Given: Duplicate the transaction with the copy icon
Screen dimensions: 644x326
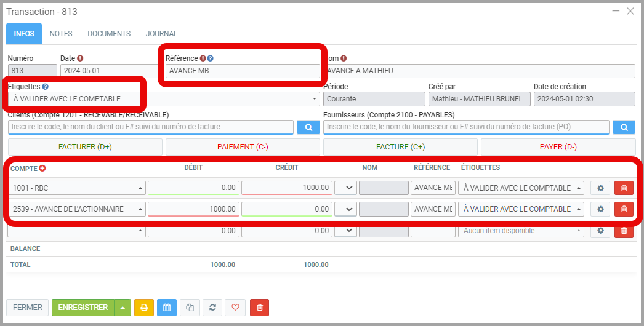Looking at the screenshot, I should [190, 308].
